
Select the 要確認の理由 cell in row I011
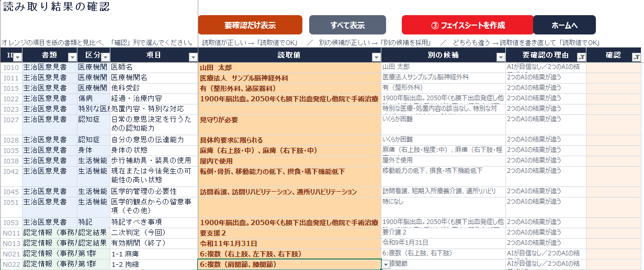click(546, 78)
